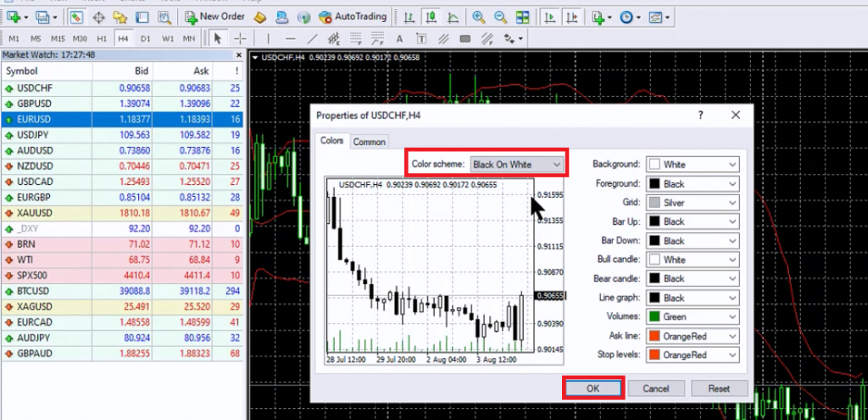Select the Rectangle shape tool
This screenshot has width=868, height=420.
(x=465, y=39)
